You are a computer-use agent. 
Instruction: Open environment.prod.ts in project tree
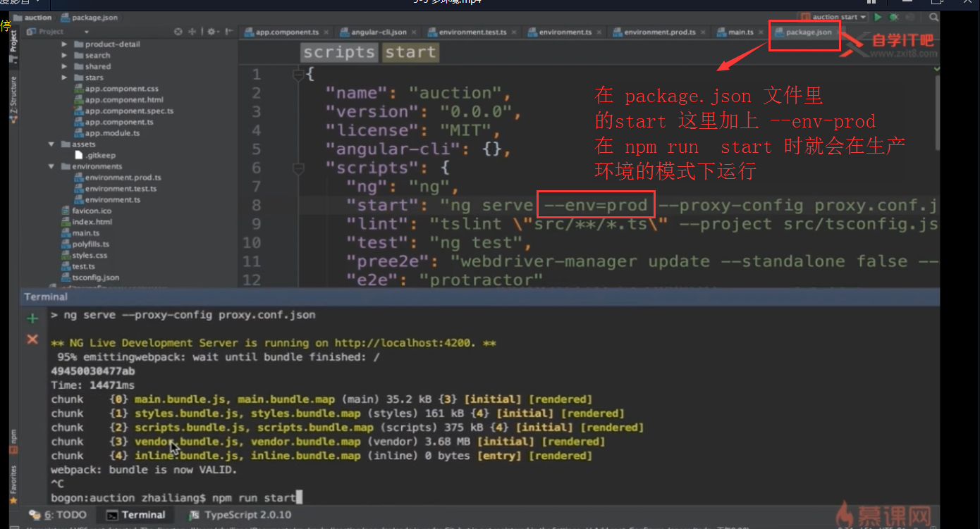(x=118, y=178)
